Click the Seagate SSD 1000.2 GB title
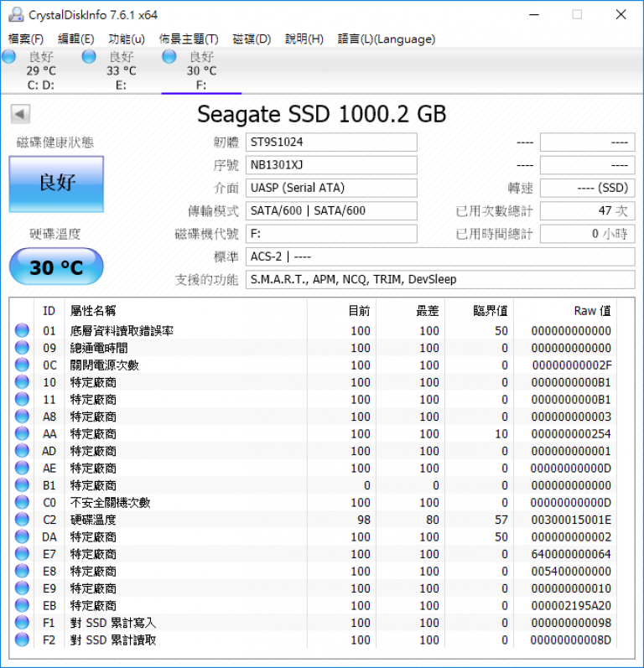This screenshot has width=644, height=668. (x=322, y=114)
